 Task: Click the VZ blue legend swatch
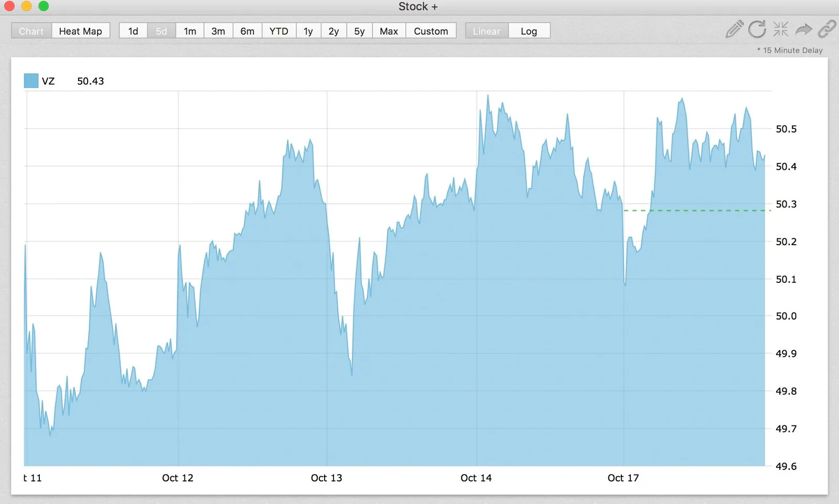(31, 81)
